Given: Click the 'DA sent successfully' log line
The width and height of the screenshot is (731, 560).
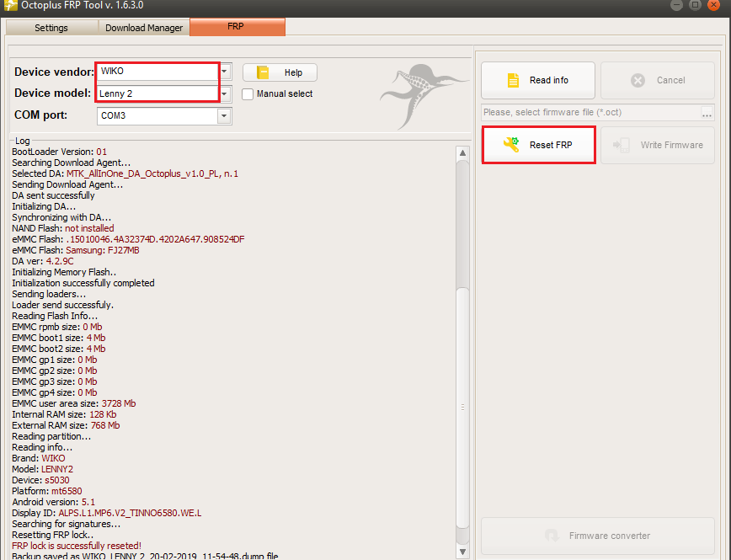Looking at the screenshot, I should (53, 195).
